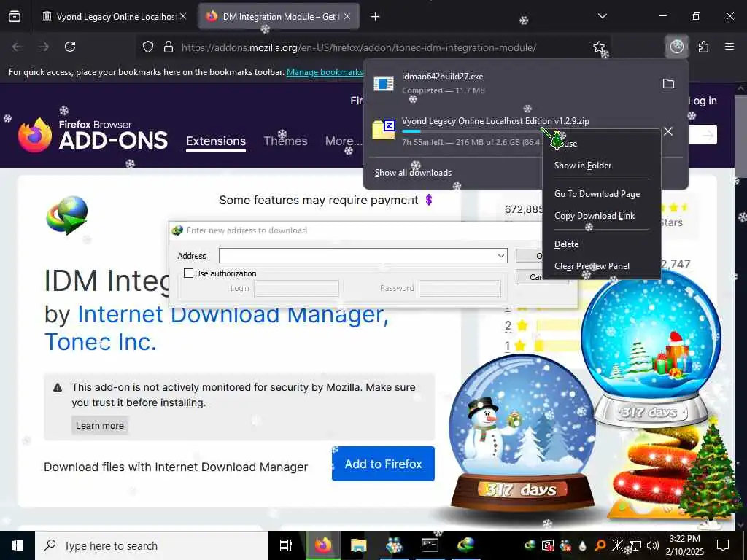
Task: Click the 'Some features may require payment' text
Action: [x=318, y=200]
